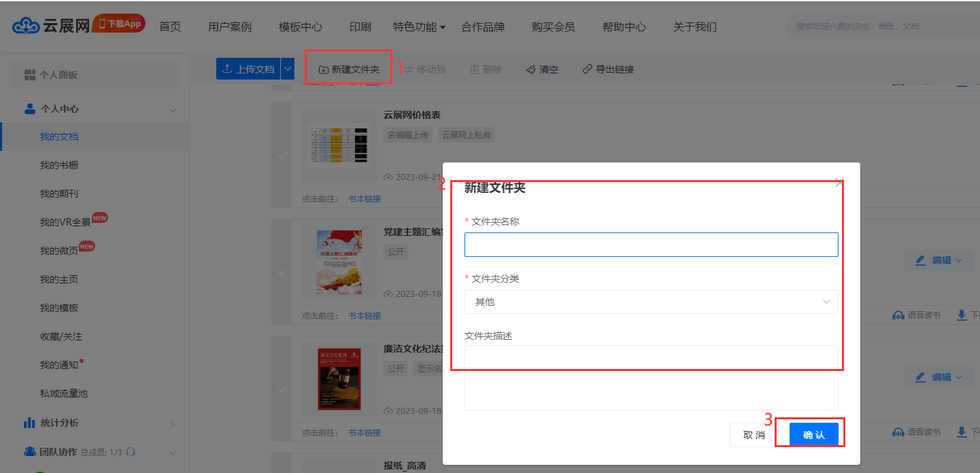Open the 特色功能 menu in the navigation bar
This screenshot has width=980, height=473.
(419, 27)
